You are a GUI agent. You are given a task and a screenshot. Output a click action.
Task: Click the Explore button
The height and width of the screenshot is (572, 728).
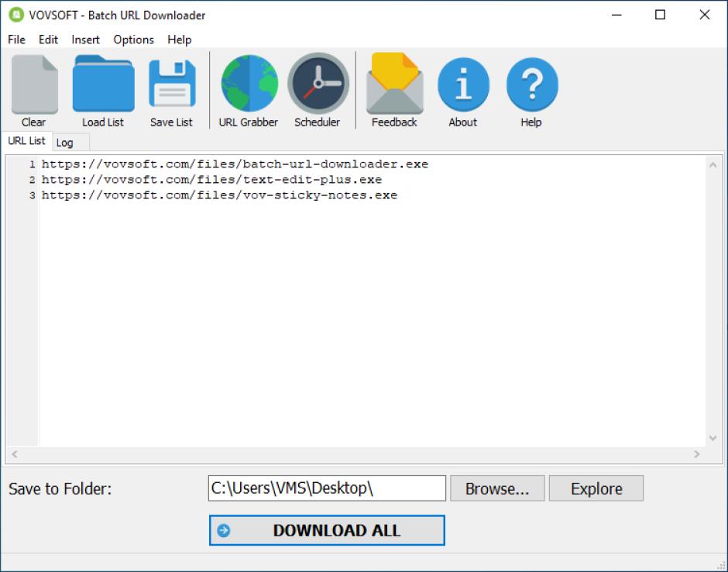596,488
